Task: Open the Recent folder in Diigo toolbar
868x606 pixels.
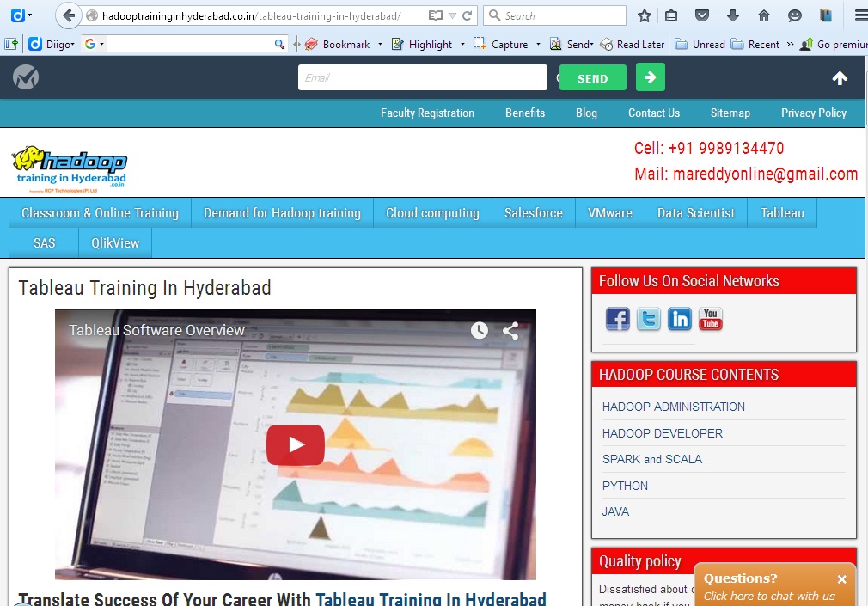Action: 755,45
